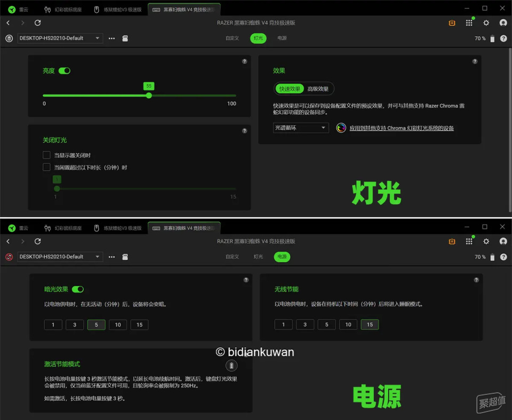Set 无线节能 sleep timer to 3 minutes

tap(305, 324)
